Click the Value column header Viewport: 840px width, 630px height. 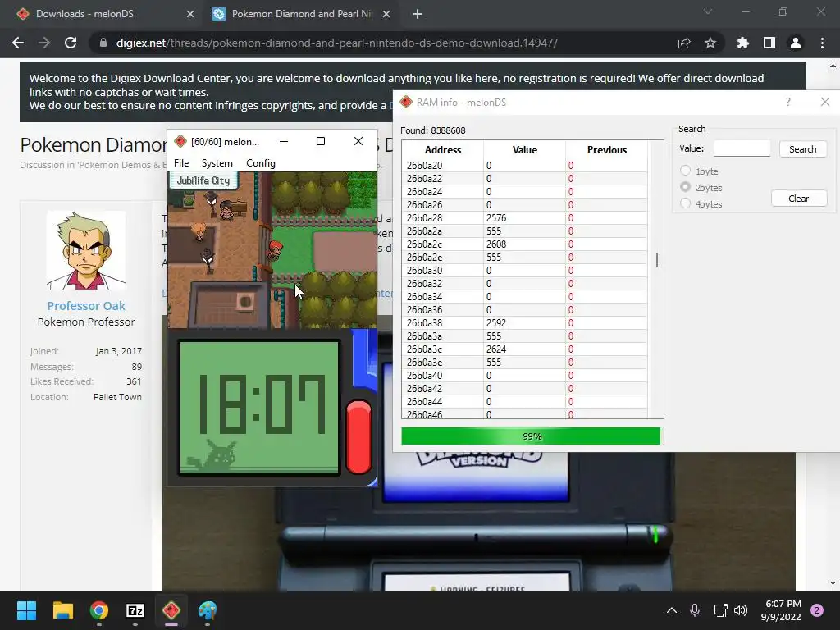[524, 149]
